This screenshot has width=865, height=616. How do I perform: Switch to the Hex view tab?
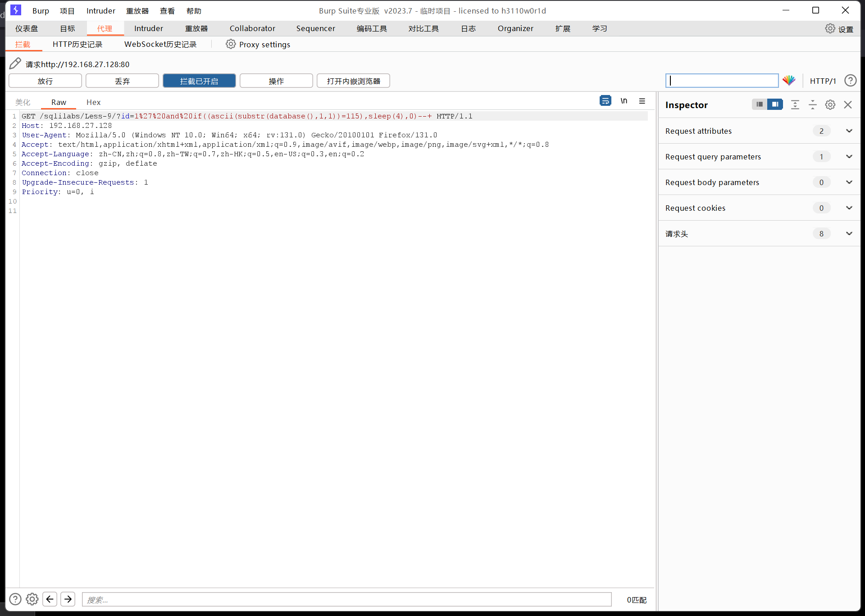click(x=93, y=102)
